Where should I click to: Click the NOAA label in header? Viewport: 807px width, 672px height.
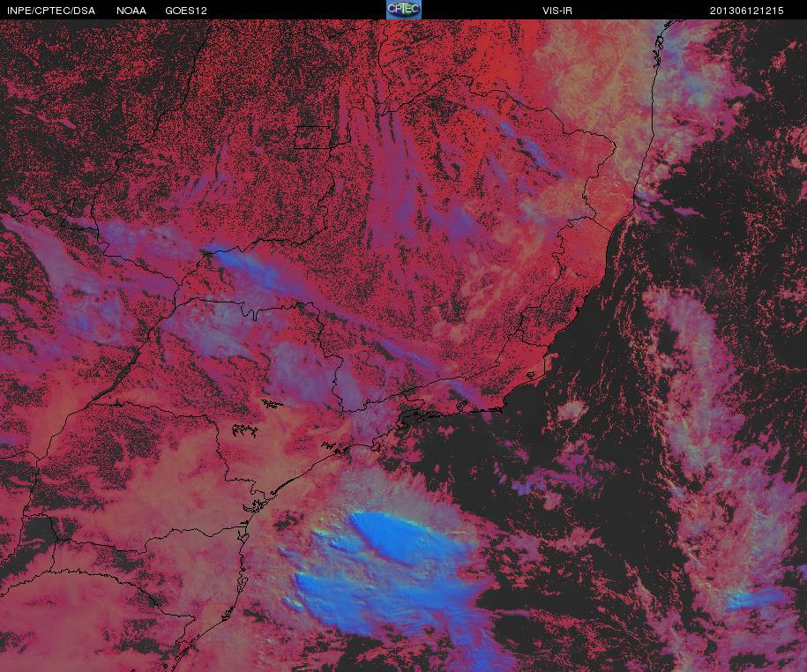pyautogui.click(x=131, y=11)
